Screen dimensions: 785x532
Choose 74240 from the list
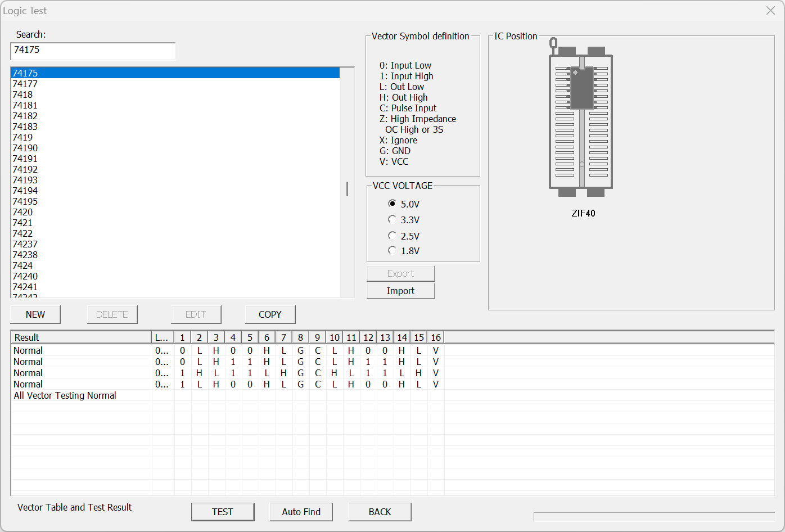point(175,276)
